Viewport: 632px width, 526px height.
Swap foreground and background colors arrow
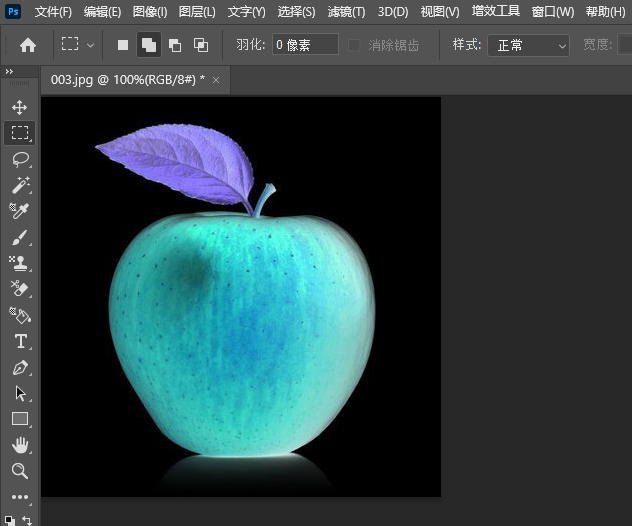(x=27, y=520)
